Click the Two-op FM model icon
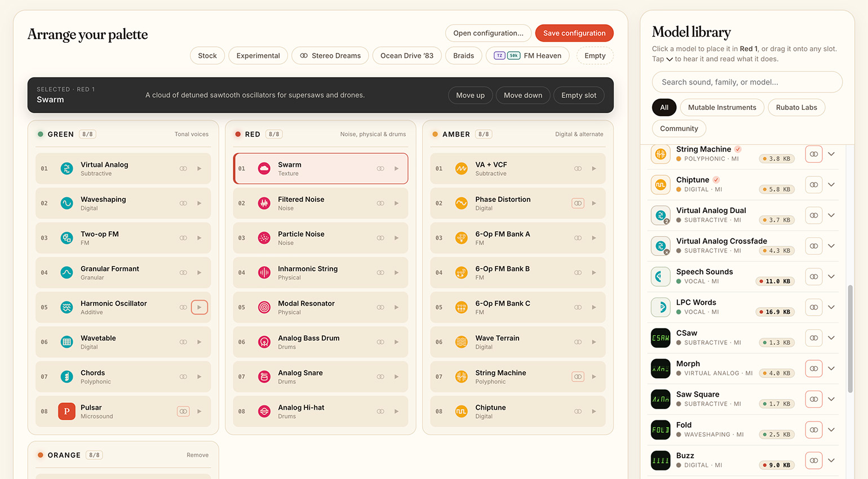This screenshot has width=868, height=479. pyautogui.click(x=67, y=238)
